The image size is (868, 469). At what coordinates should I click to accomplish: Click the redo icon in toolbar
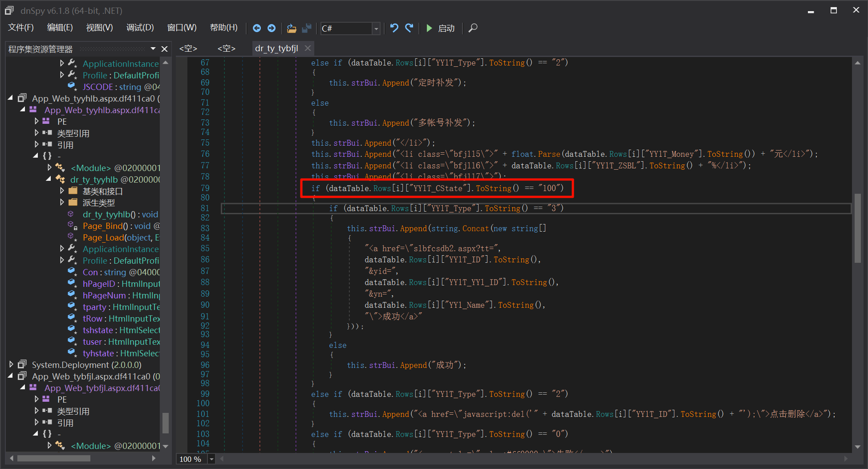[409, 28]
